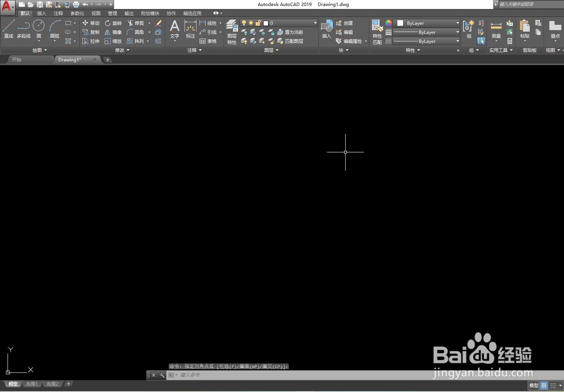The height and width of the screenshot is (392, 564).
Task: Select the 圆弧 (Arc) tool
Action: [x=55, y=29]
